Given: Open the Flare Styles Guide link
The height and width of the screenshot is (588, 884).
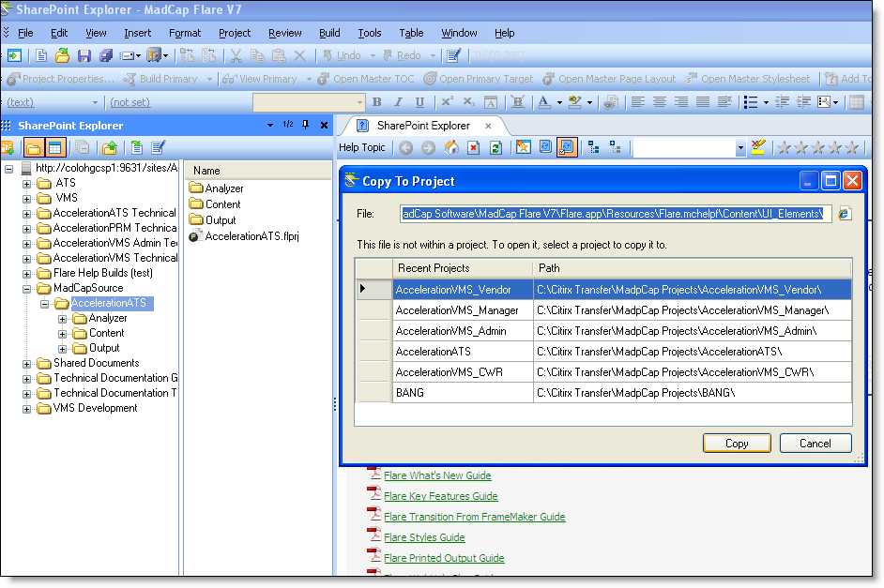Looking at the screenshot, I should pos(424,537).
